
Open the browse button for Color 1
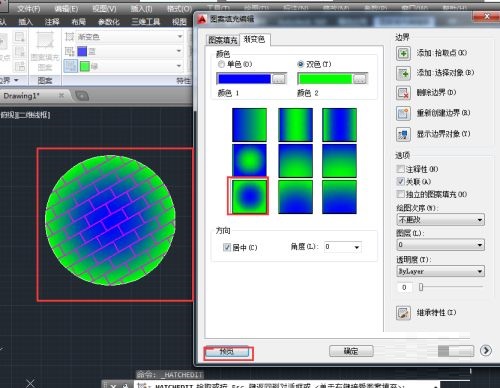click(x=279, y=79)
